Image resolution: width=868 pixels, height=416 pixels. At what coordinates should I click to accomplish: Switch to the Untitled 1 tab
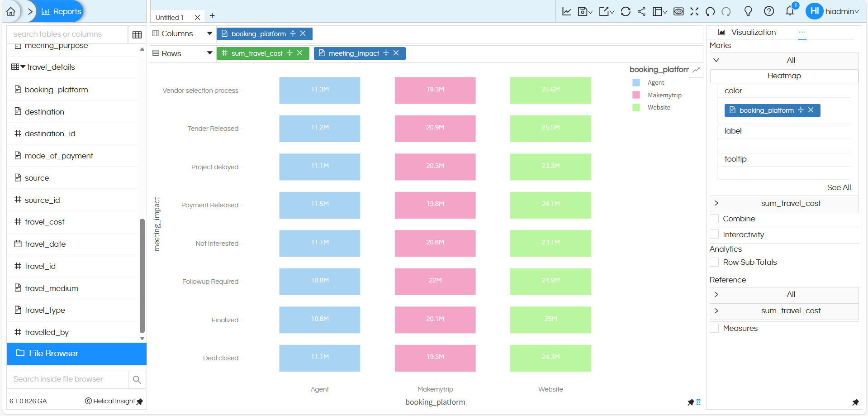(x=169, y=17)
